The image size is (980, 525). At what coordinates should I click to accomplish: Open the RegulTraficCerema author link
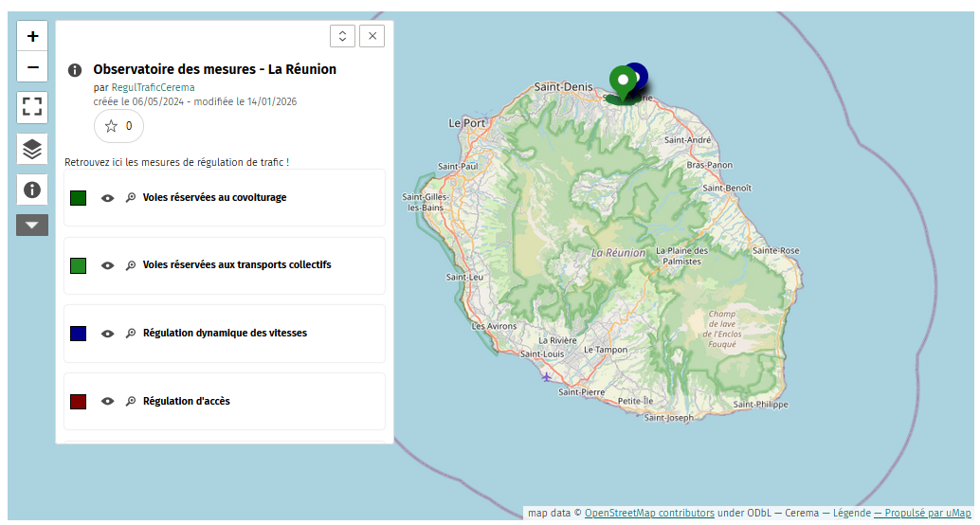click(153, 87)
